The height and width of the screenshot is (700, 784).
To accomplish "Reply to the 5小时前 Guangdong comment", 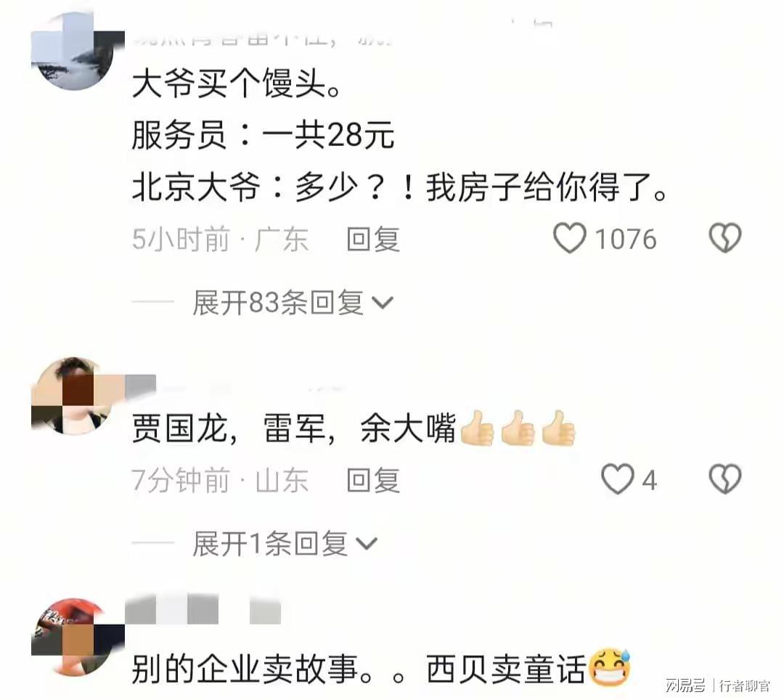I will [x=373, y=239].
